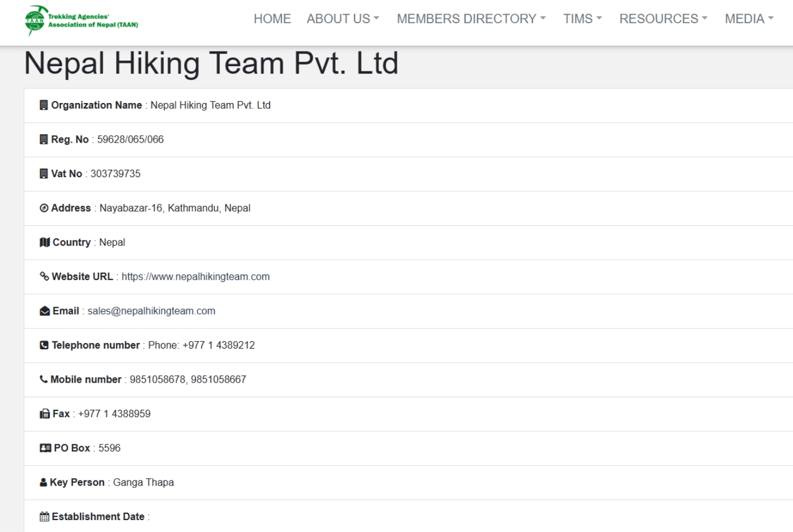Click the telephone number +977 1 4389212
793x532 pixels.
coord(219,345)
